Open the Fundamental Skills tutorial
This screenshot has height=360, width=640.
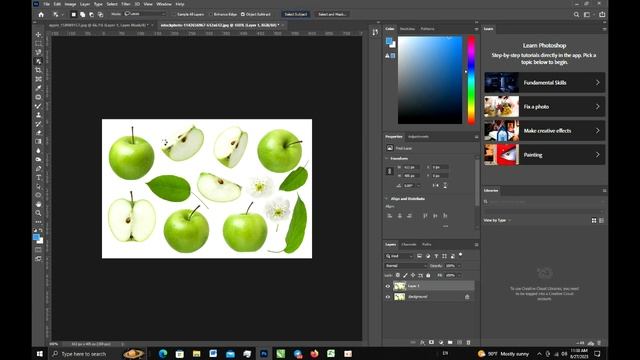pos(544,82)
